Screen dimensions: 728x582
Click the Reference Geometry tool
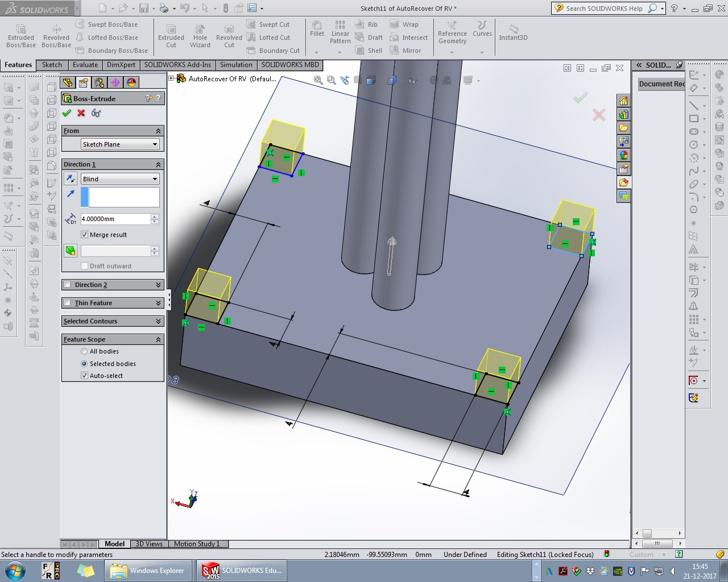pyautogui.click(x=452, y=32)
